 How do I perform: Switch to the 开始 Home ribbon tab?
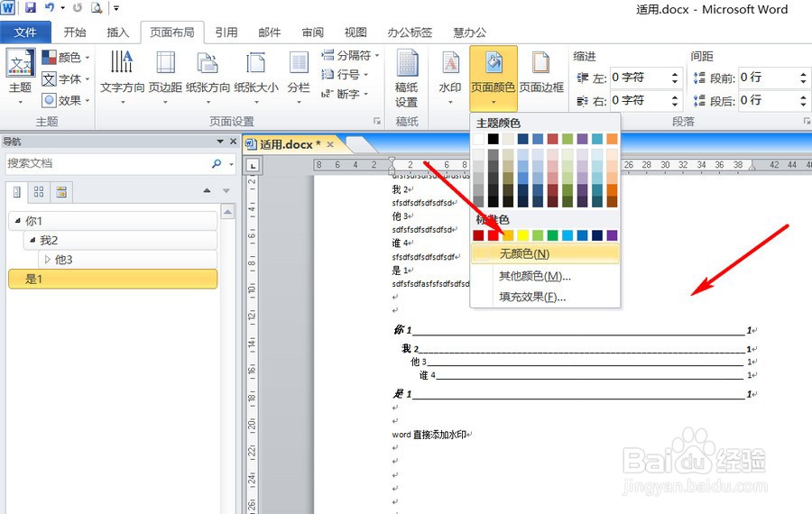(75, 32)
